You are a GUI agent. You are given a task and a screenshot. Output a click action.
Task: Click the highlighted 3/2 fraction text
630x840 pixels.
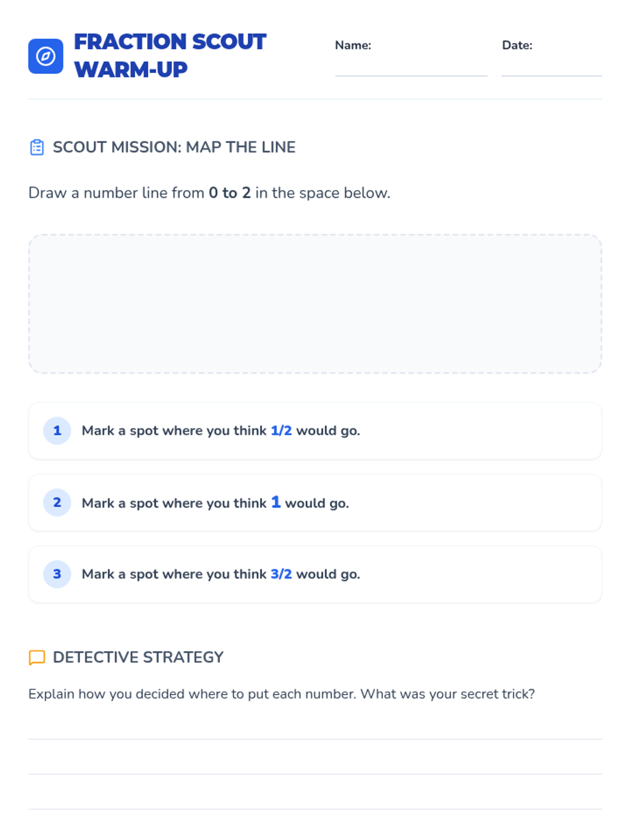tap(281, 574)
